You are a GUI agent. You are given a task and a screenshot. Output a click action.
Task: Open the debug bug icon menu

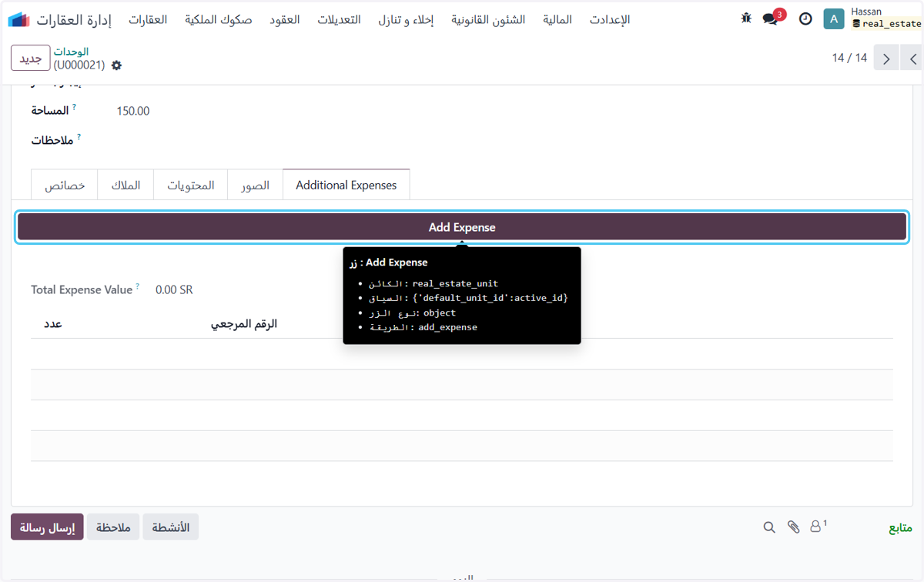[x=746, y=18]
